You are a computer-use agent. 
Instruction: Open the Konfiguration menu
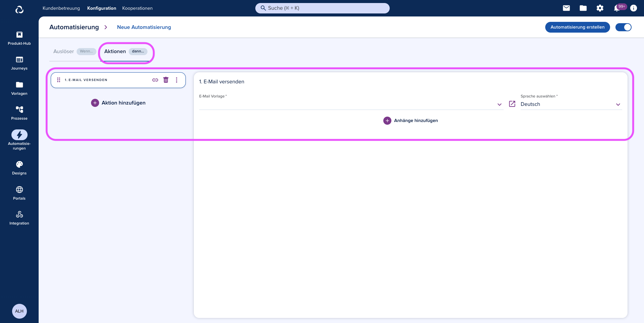pyautogui.click(x=102, y=8)
